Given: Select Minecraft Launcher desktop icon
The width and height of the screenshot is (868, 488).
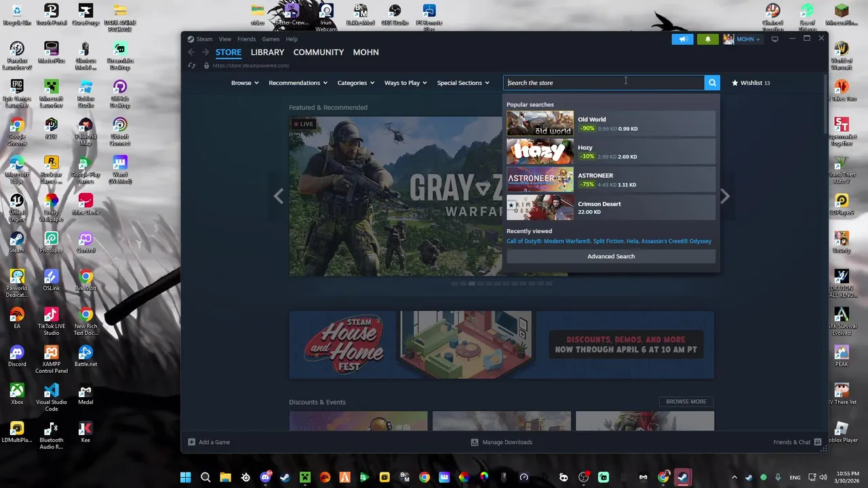Looking at the screenshot, I should [51, 94].
